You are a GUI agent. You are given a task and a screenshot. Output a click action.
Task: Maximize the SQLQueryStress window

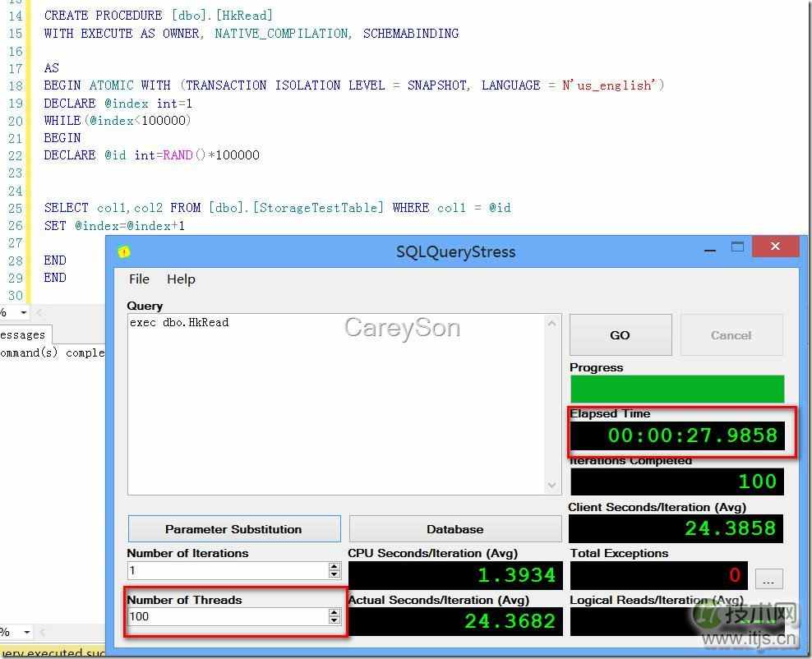(737, 247)
